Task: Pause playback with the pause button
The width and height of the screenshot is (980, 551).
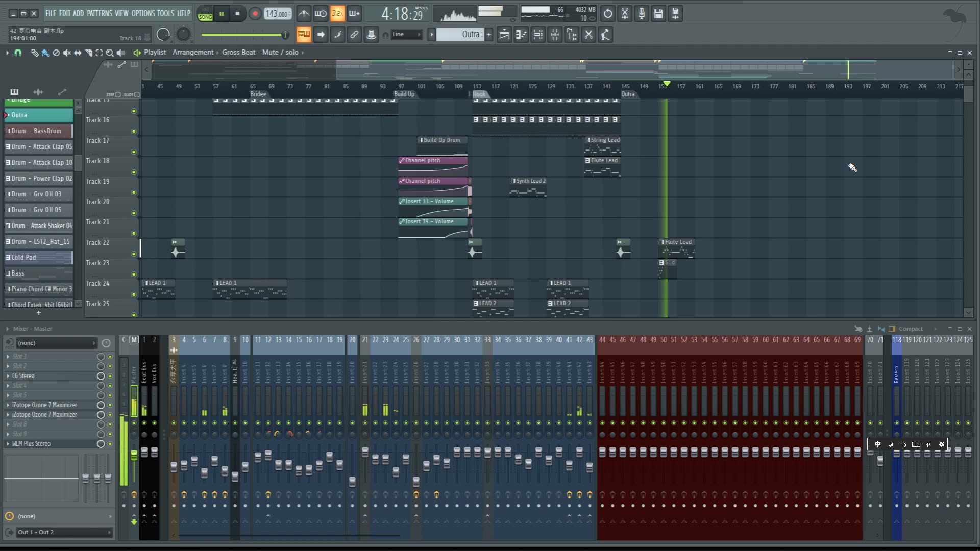Action: (222, 14)
